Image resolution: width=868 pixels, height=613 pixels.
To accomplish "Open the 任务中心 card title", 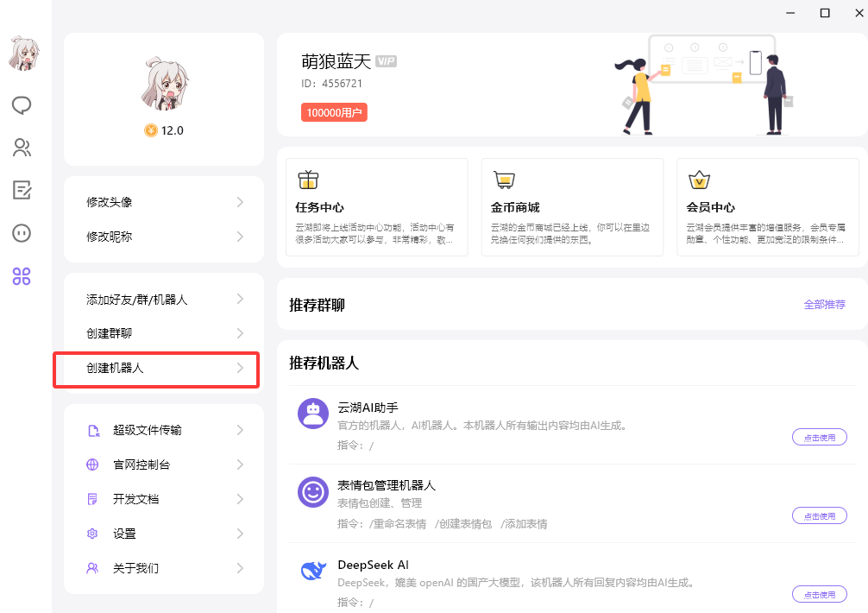I will (319, 207).
